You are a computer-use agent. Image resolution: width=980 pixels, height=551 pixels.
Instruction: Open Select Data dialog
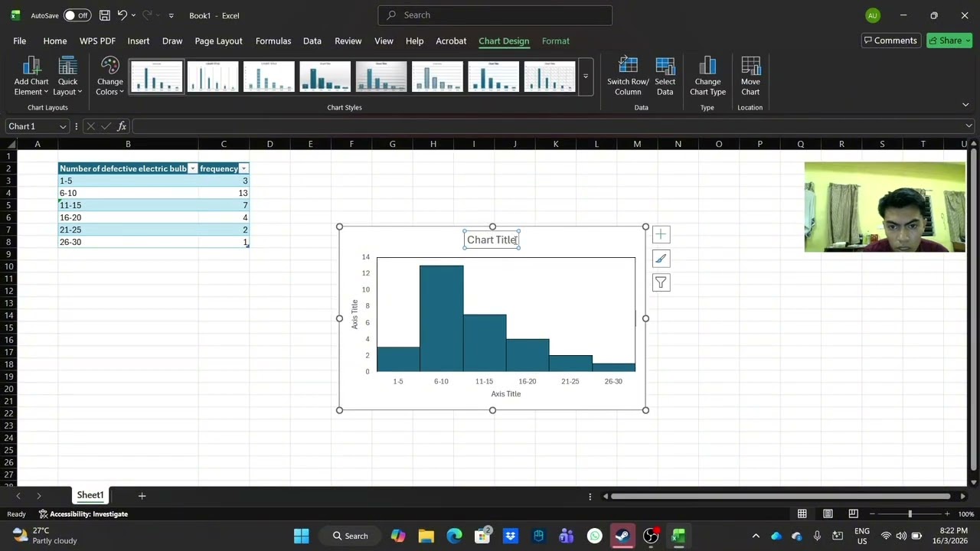pos(665,77)
